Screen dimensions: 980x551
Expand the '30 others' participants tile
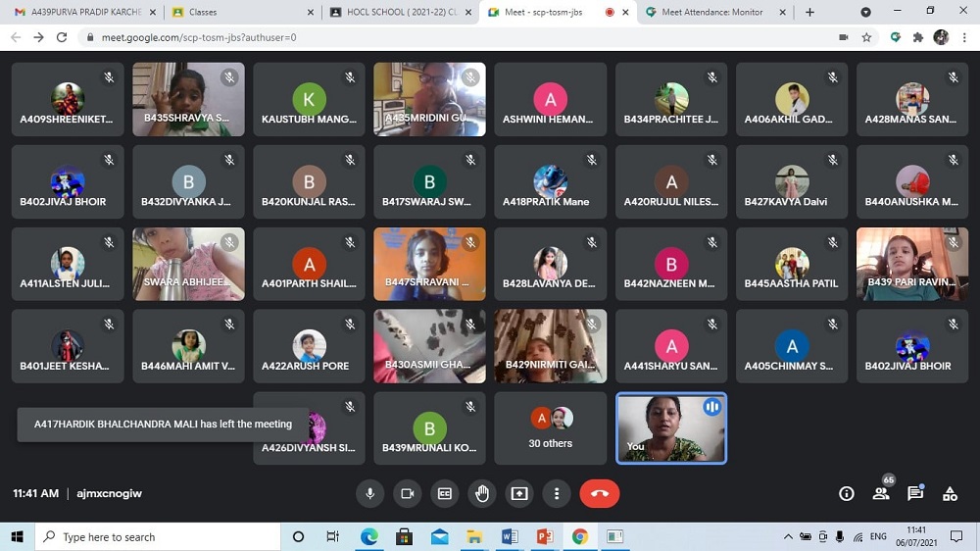tap(550, 428)
